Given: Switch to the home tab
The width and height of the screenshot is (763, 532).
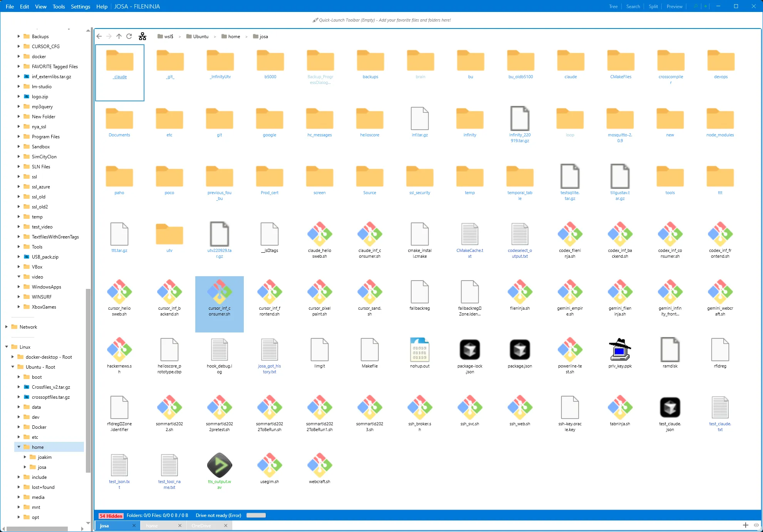Looking at the screenshot, I should point(152,525).
